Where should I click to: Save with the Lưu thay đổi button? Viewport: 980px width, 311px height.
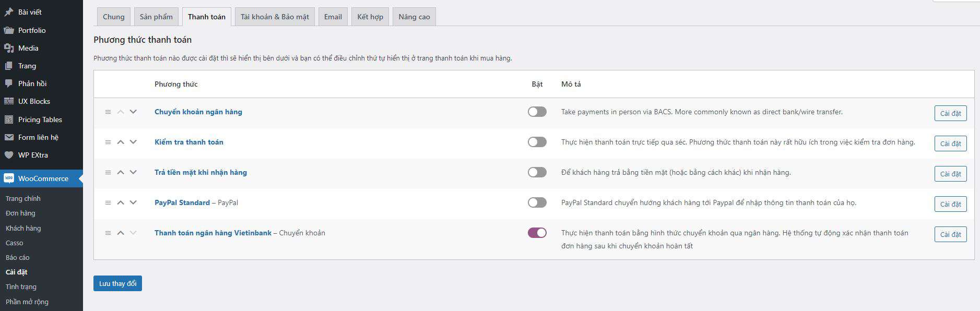coord(117,283)
